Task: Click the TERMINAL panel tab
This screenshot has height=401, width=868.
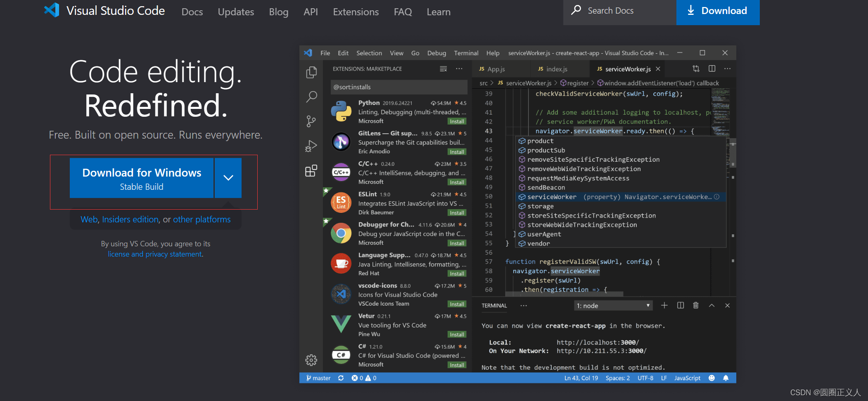Action: point(494,305)
